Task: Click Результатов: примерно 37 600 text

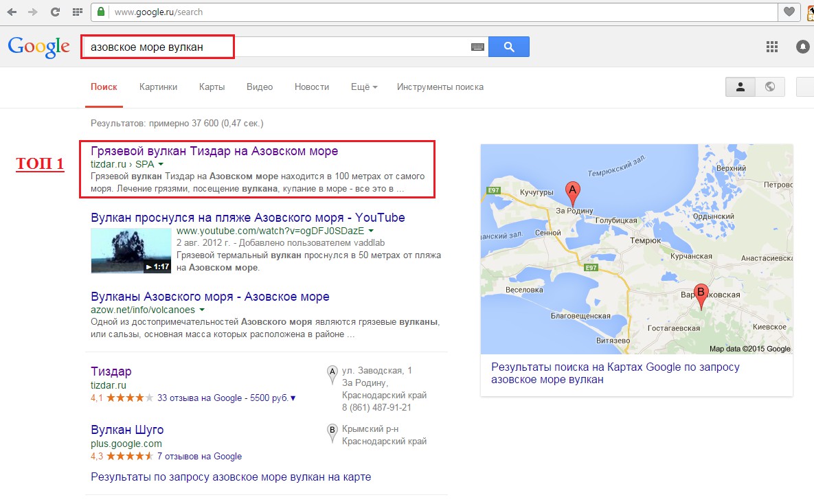Action: 177,124
